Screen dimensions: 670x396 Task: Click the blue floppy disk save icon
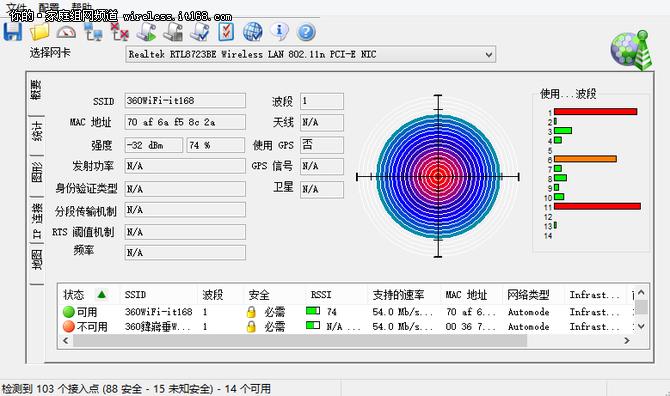pos(13,32)
